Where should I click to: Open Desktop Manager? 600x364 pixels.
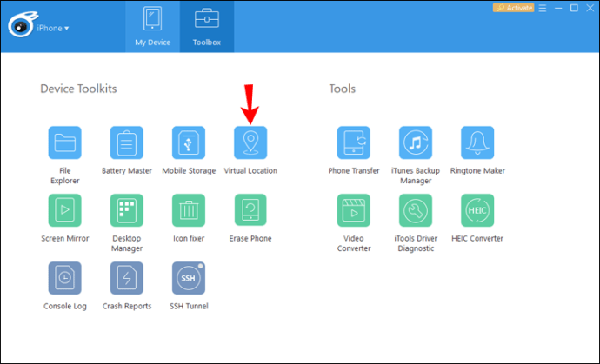coord(127,210)
